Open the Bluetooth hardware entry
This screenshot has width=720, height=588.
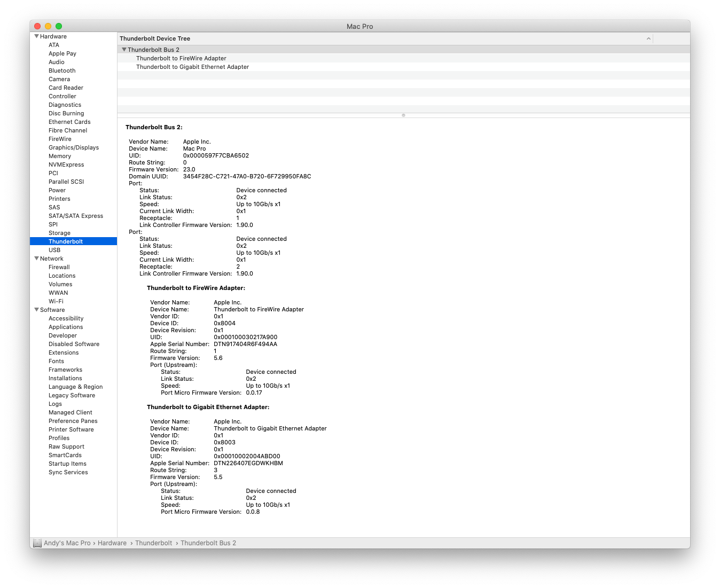62,70
